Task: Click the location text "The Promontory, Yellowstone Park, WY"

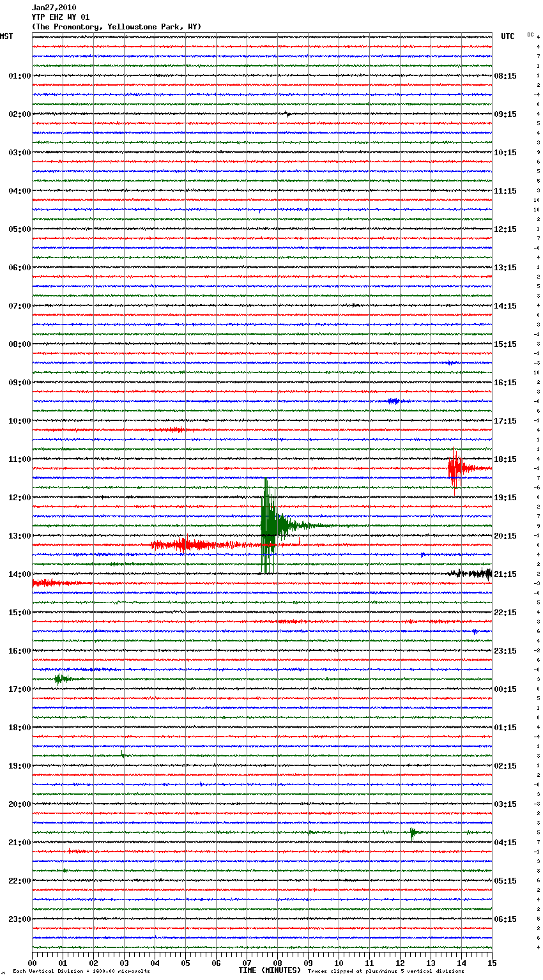Action: coord(116,27)
